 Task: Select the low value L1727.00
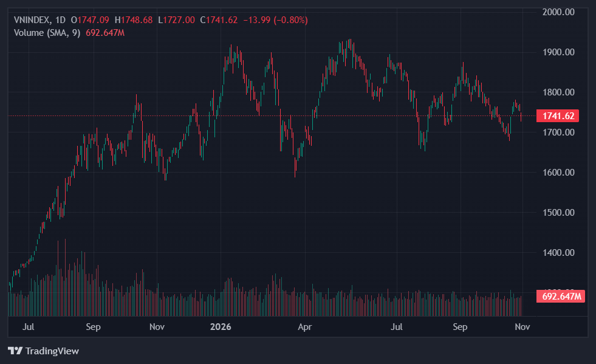point(176,20)
